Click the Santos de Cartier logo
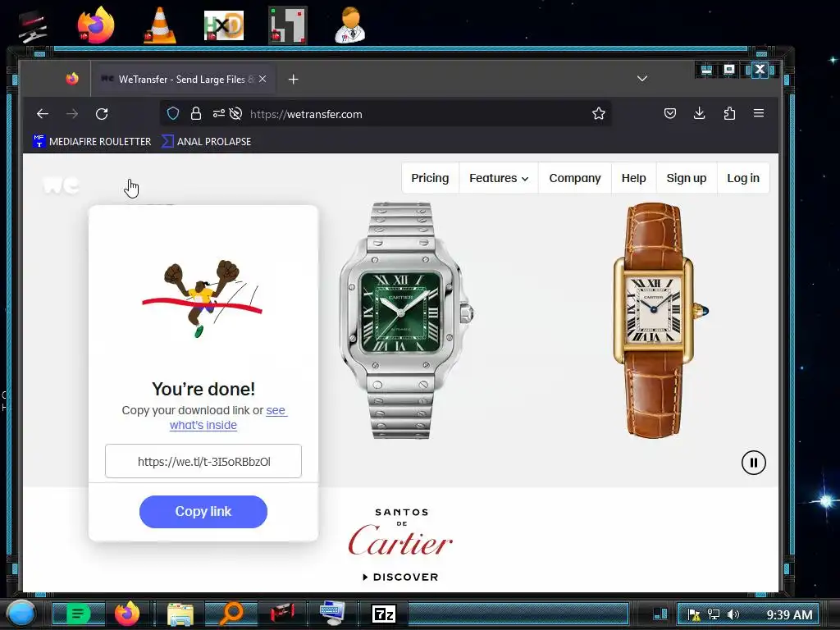 pyautogui.click(x=400, y=532)
